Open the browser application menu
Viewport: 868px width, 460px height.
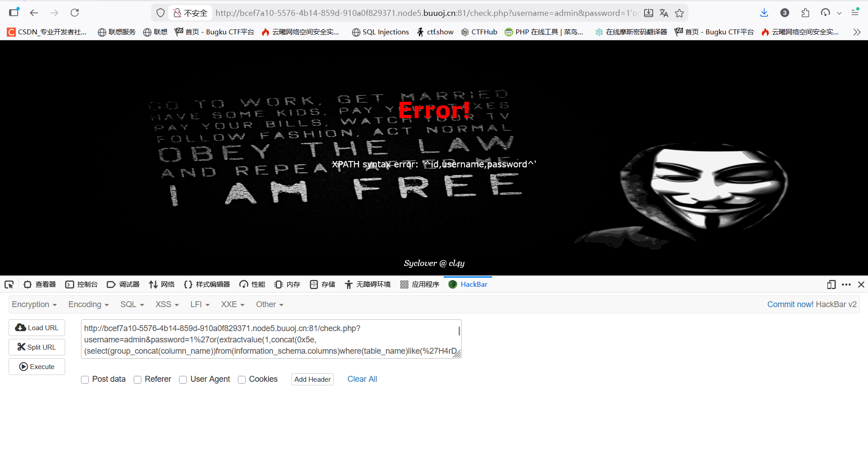click(x=855, y=13)
